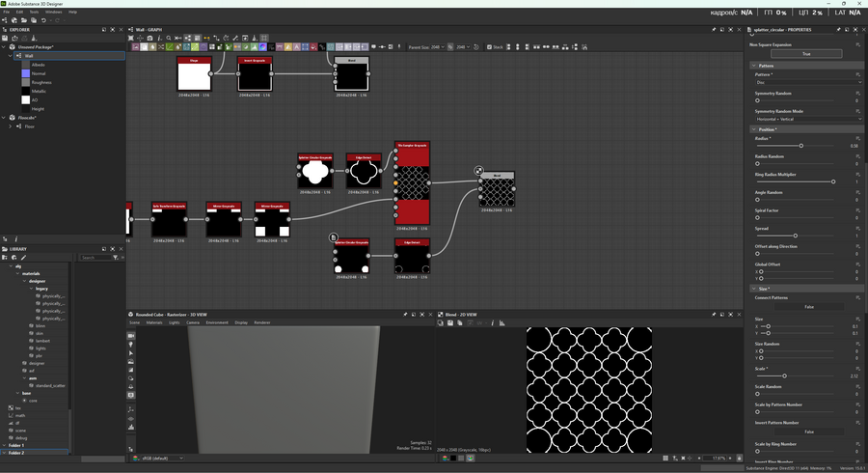Collapse the Position section in Properties
Image resolution: width=868 pixels, height=473 pixels.
pos(753,129)
